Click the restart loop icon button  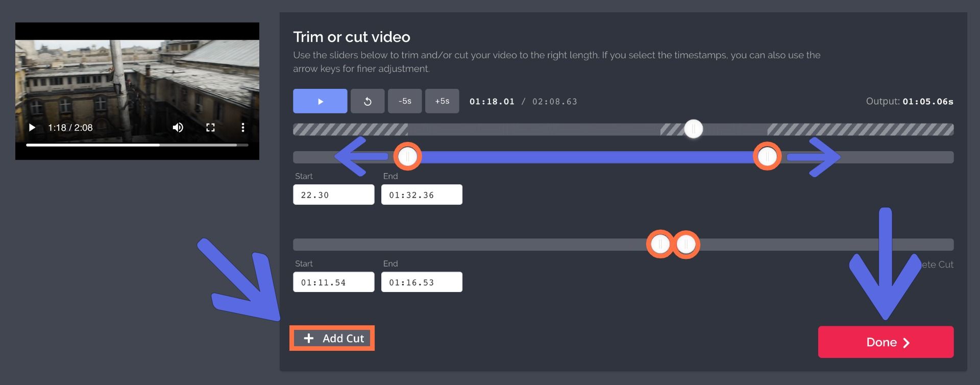coord(367,101)
